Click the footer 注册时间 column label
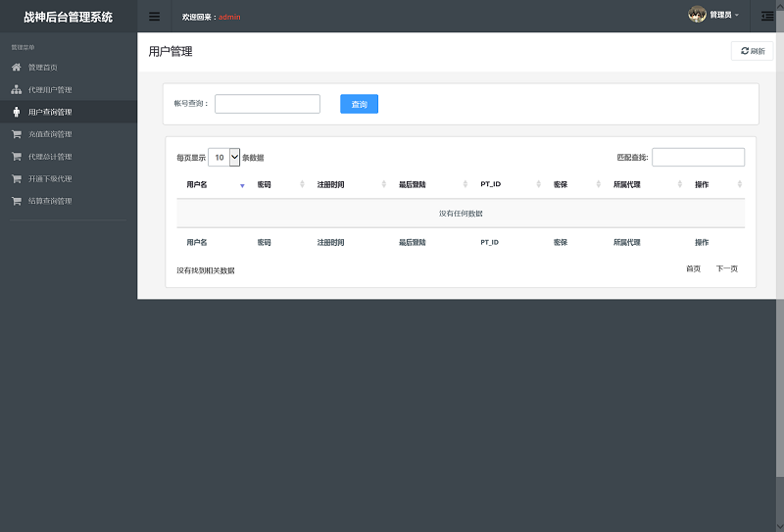 click(330, 243)
